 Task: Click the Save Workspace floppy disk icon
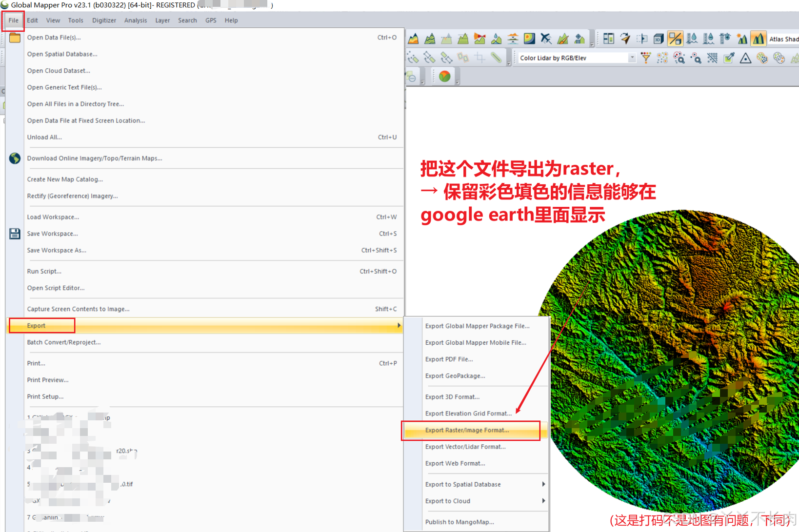[x=15, y=234]
